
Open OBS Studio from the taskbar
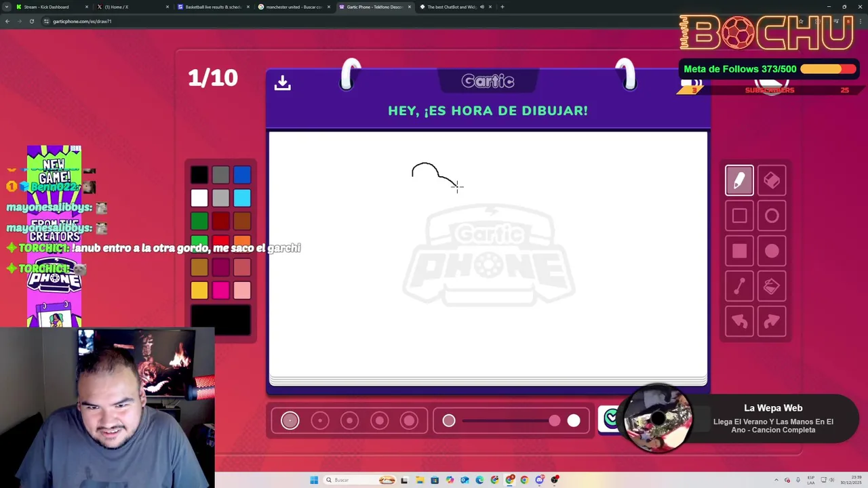tap(555, 480)
